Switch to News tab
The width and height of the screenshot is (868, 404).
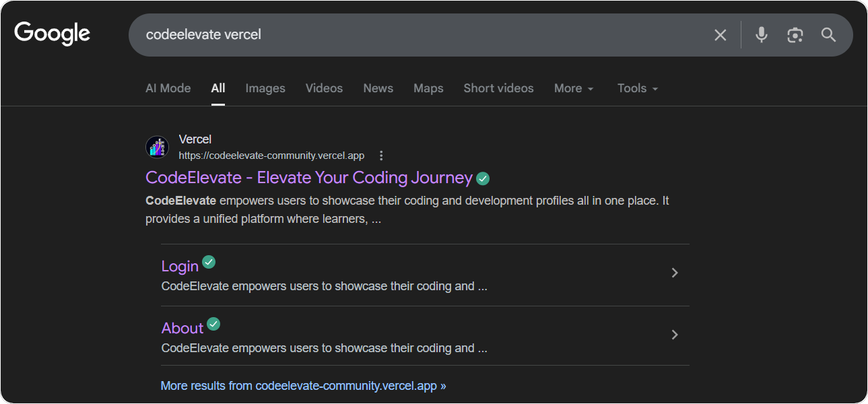378,88
